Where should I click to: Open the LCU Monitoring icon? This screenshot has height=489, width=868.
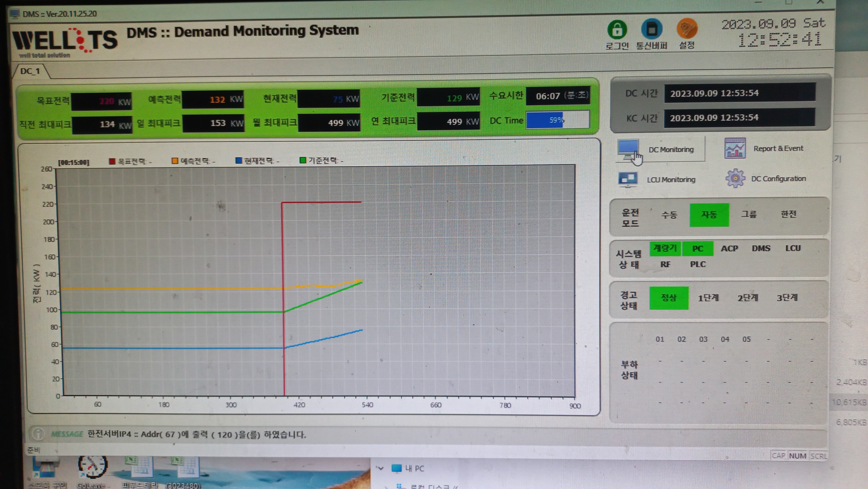click(628, 180)
